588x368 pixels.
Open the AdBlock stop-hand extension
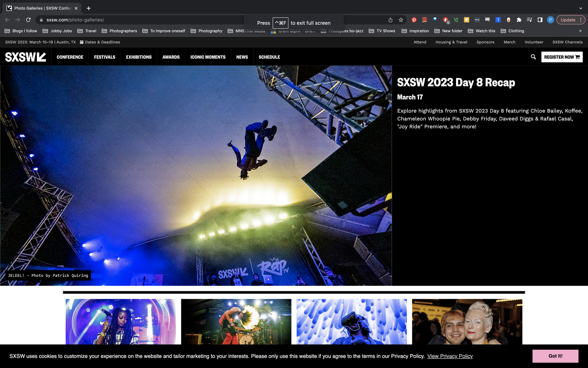[445, 20]
